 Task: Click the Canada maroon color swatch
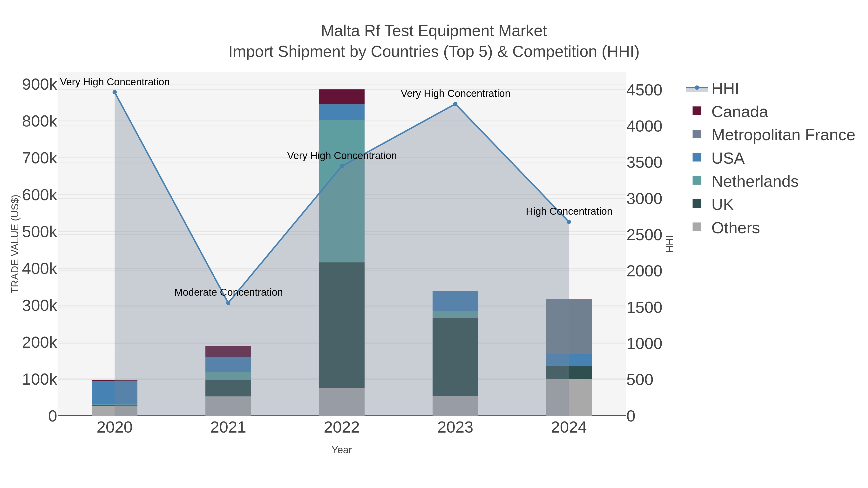697,111
